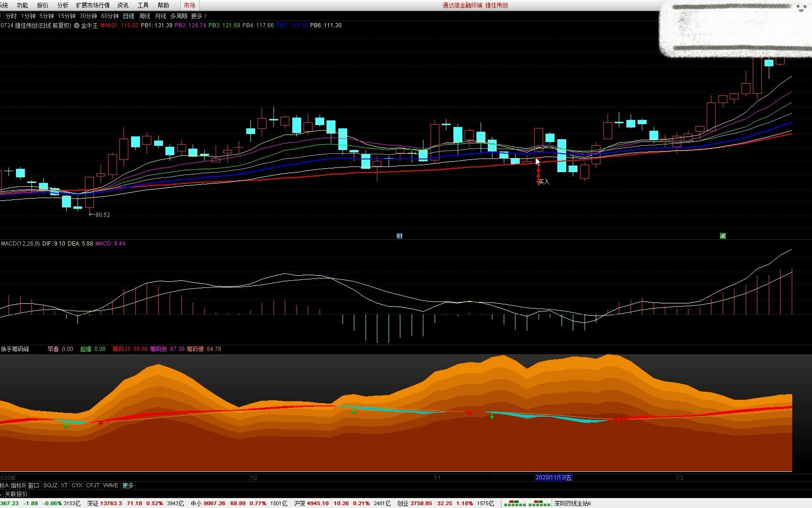Click the last red up arrow in 筹码峰 panel
The image size is (812, 508).
coord(619,421)
